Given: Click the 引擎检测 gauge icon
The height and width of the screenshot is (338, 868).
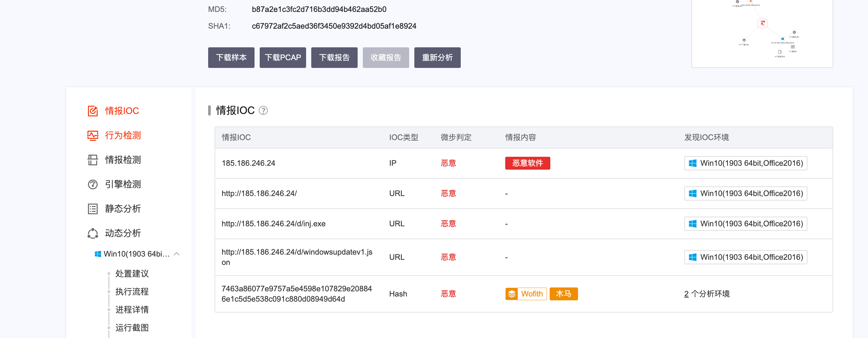Looking at the screenshot, I should tap(93, 184).
